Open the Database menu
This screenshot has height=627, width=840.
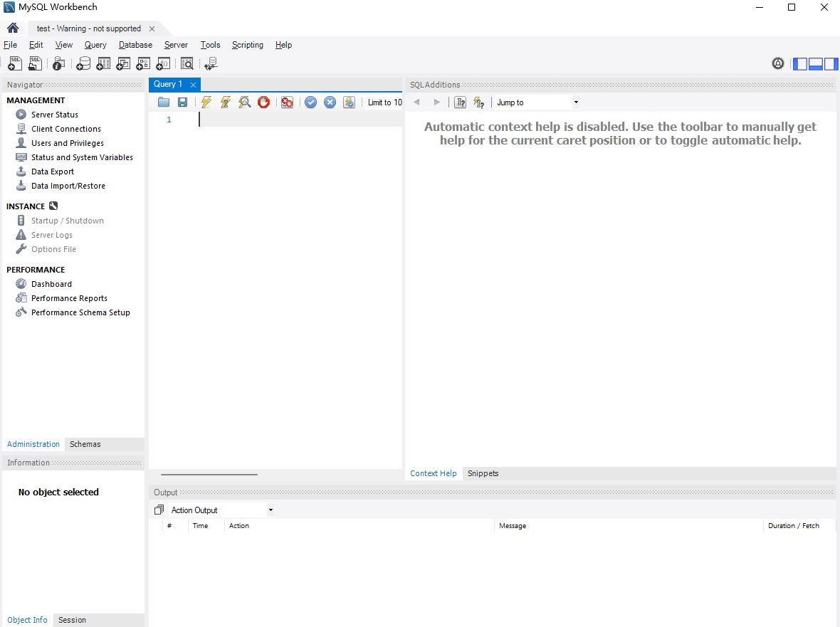(135, 45)
